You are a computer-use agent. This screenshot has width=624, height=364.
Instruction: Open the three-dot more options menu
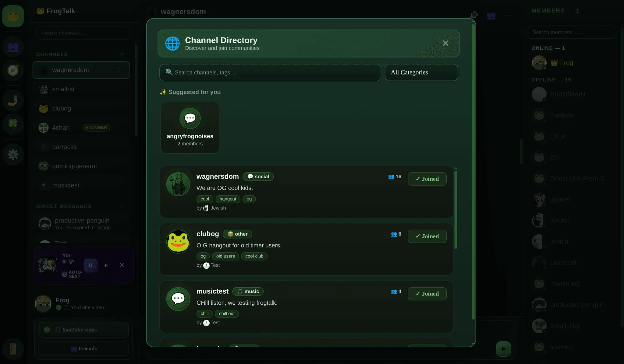(x=509, y=15)
